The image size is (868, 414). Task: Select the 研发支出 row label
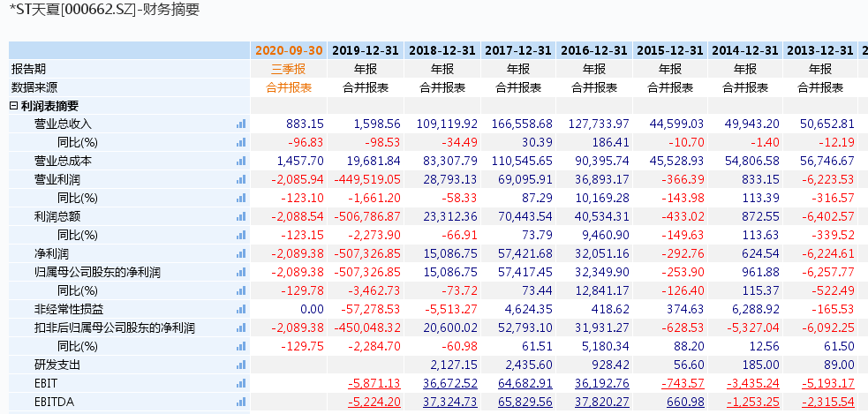coord(57,365)
